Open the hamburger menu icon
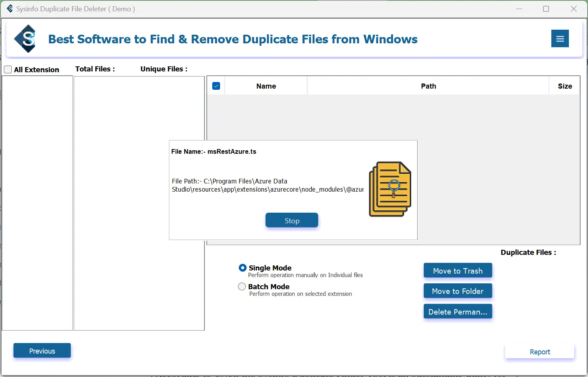This screenshot has height=377, width=588. click(560, 39)
